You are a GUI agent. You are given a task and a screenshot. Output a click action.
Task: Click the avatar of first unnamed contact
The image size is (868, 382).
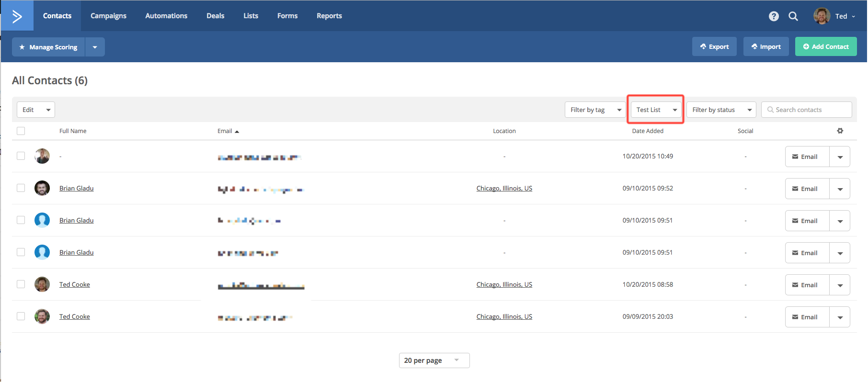tap(42, 156)
